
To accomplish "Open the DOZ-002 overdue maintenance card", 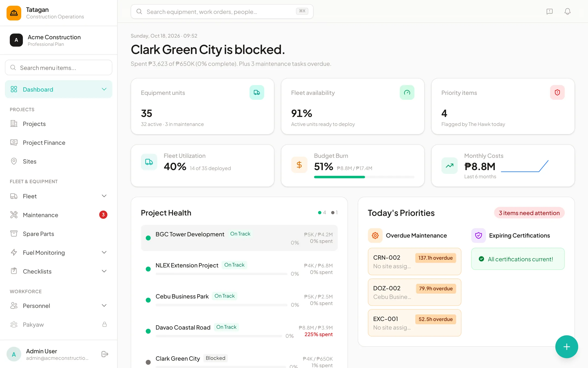I will pyautogui.click(x=414, y=292).
